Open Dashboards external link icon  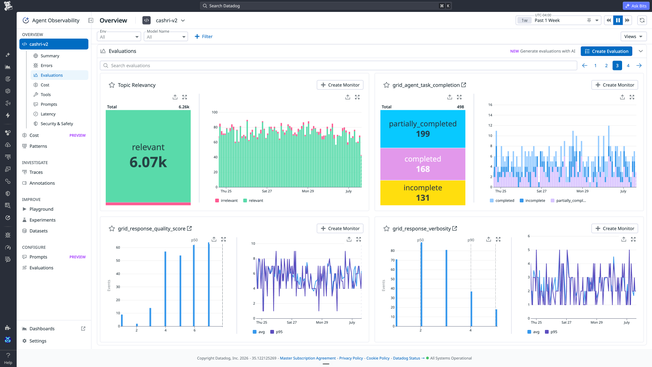point(83,329)
